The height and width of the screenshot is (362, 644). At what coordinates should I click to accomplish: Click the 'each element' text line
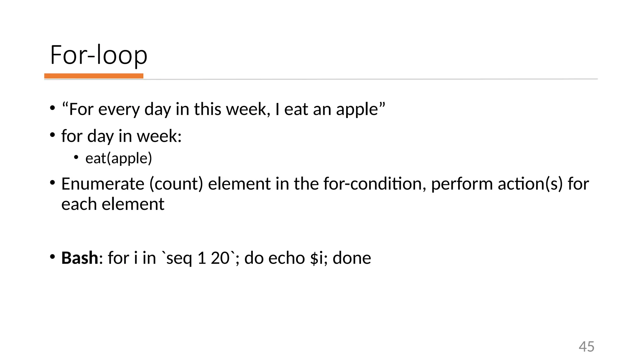click(113, 204)
